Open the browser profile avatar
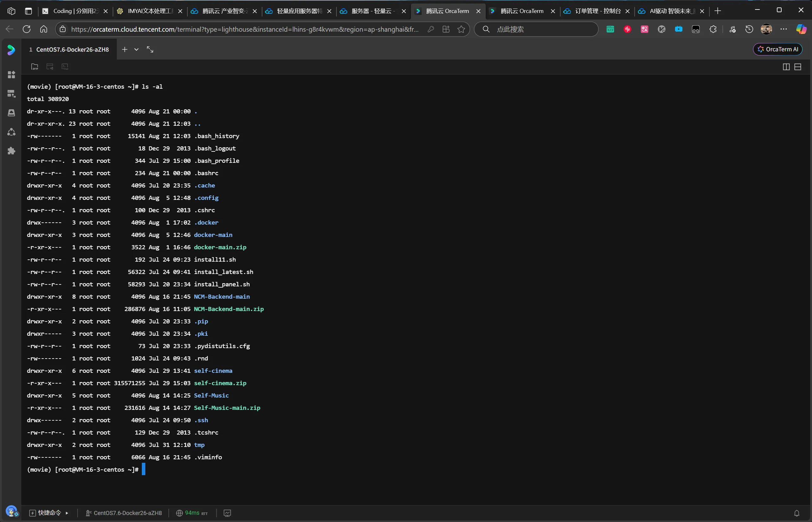The width and height of the screenshot is (812, 522). pyautogui.click(x=766, y=29)
